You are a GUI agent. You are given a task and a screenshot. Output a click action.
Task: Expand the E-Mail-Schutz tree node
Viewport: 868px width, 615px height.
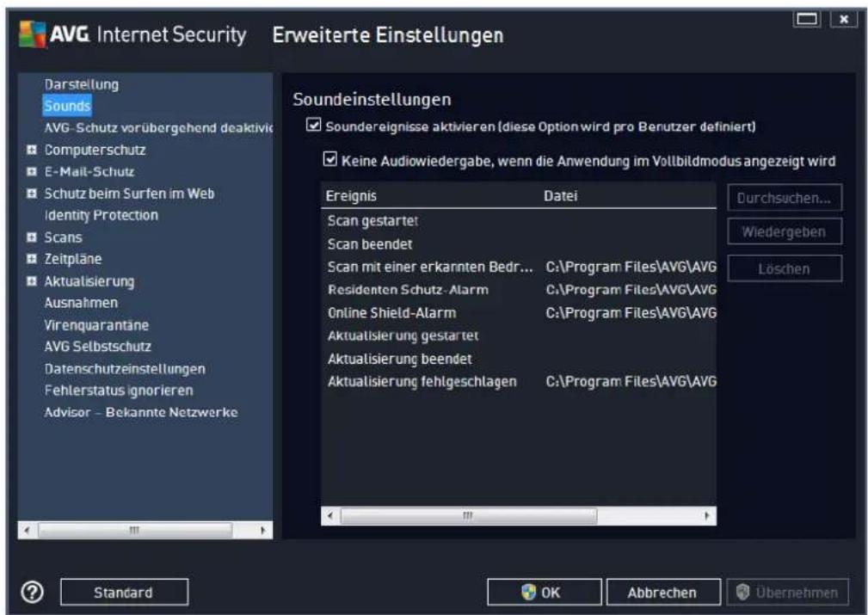coord(32,172)
